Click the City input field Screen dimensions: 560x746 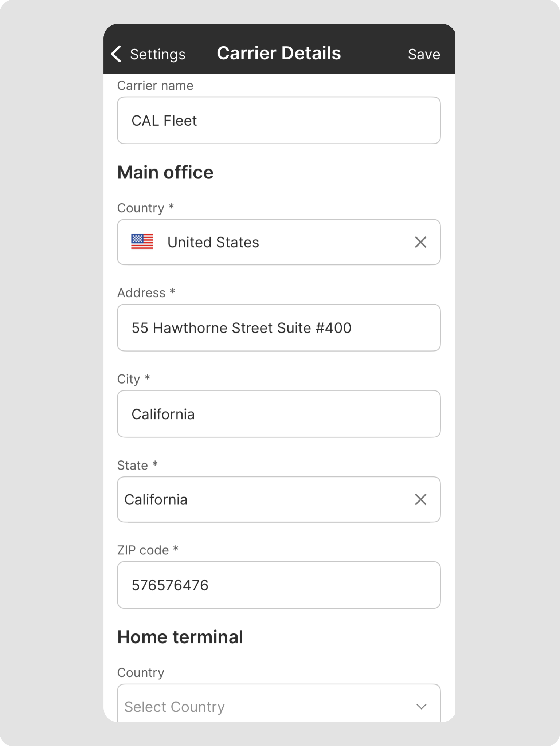coord(279,414)
